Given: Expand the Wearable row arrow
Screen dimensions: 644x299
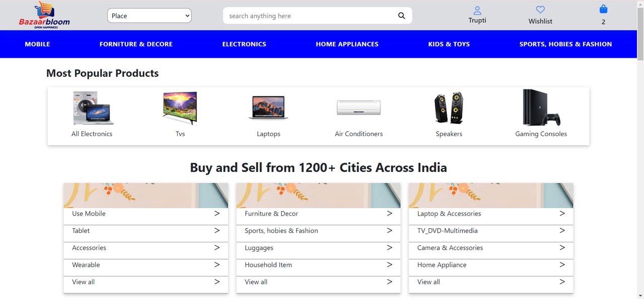Looking at the screenshot, I should click(217, 265).
